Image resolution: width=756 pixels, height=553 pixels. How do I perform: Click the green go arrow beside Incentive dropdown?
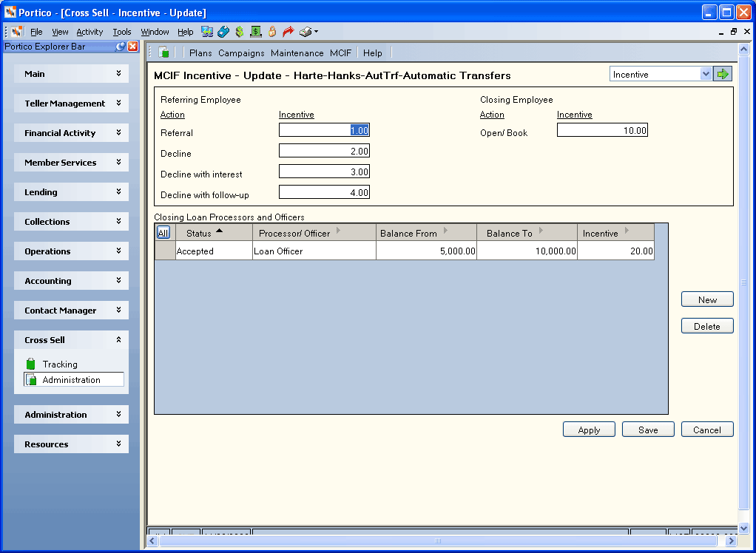[722, 74]
